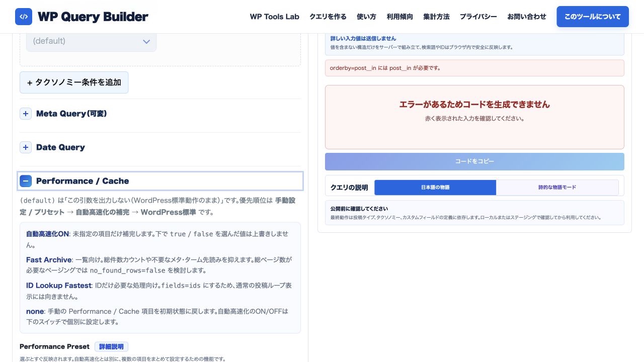Open the プライバシー nav item
The width and height of the screenshot is (644, 362).
[478, 17]
